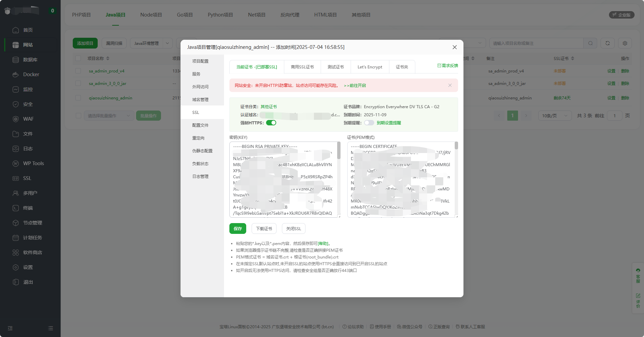Screen dimensions: 644x337
Task: Switch to the PHP项目 top tab
Action: click(x=81, y=15)
